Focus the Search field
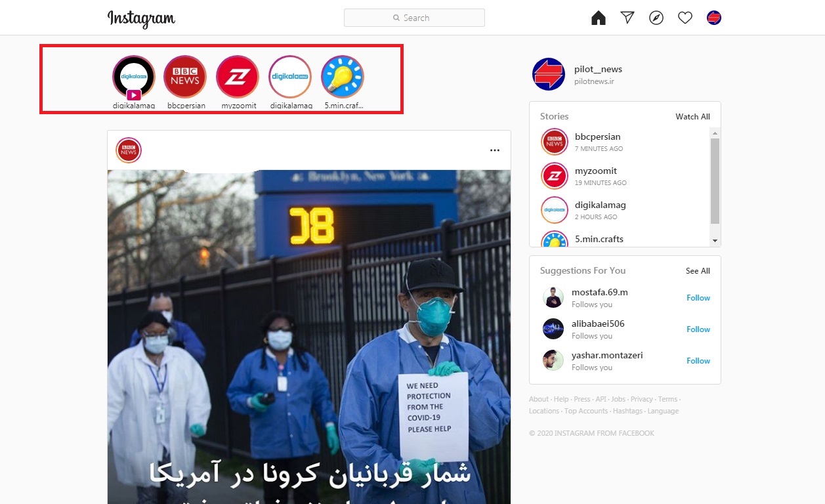Screen dimensions: 825x504 [414, 18]
